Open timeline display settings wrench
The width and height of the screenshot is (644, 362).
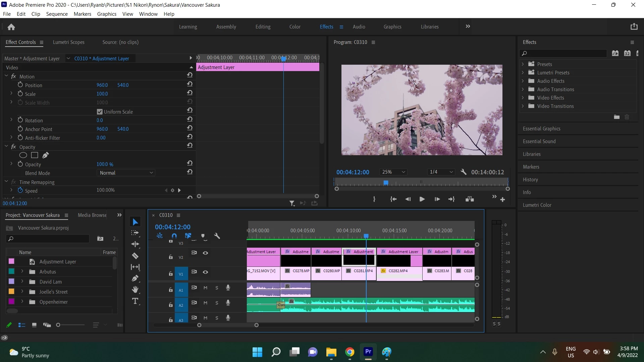217,236
